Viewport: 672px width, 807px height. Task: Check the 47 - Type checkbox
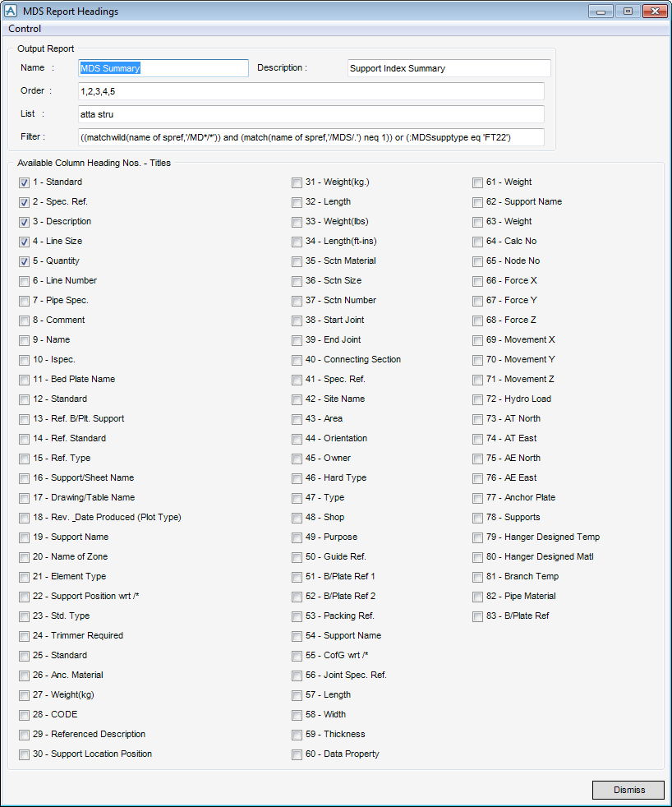click(x=297, y=498)
